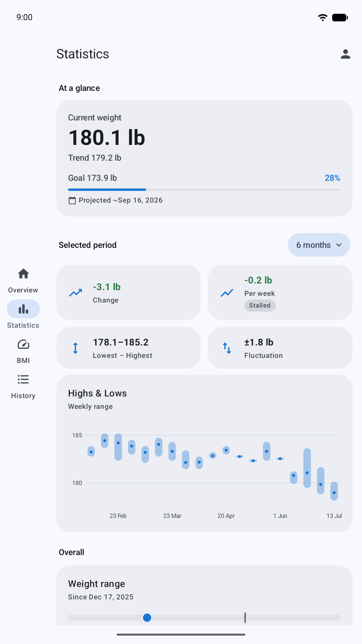Click the chevron arrow in period selector
This screenshot has width=362, height=644.
[339, 245]
